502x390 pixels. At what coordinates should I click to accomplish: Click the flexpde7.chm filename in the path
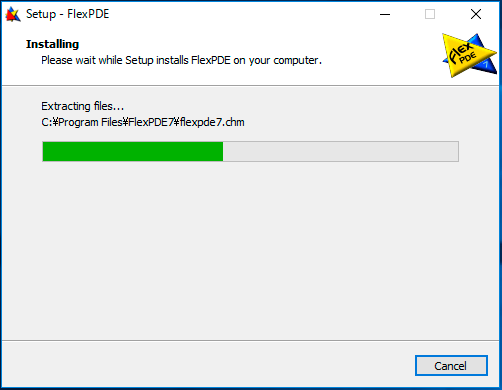pyautogui.click(x=212, y=122)
